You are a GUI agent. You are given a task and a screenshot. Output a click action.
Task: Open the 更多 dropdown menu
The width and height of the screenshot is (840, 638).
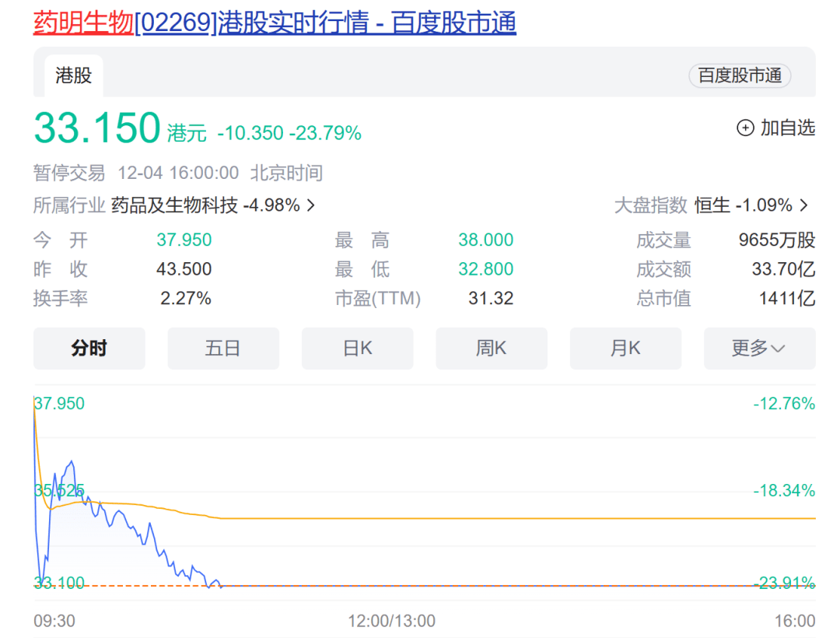pyautogui.click(x=759, y=349)
